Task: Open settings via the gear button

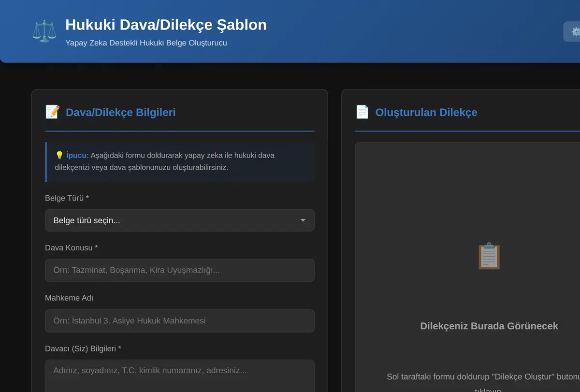Action: (572, 31)
